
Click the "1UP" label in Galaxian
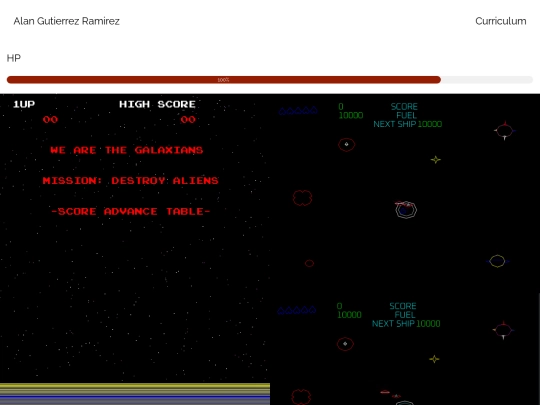click(x=24, y=104)
